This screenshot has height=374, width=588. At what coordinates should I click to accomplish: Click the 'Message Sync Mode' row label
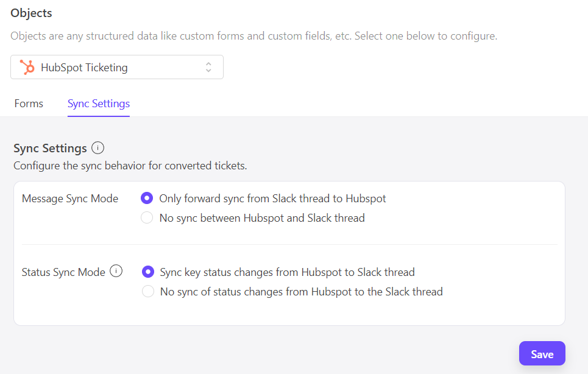(70, 199)
